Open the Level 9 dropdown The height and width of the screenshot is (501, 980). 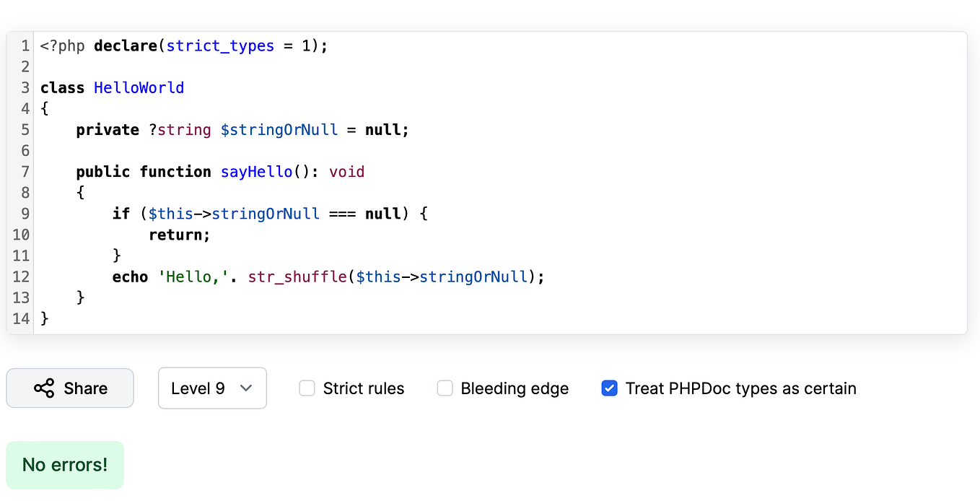coord(212,388)
